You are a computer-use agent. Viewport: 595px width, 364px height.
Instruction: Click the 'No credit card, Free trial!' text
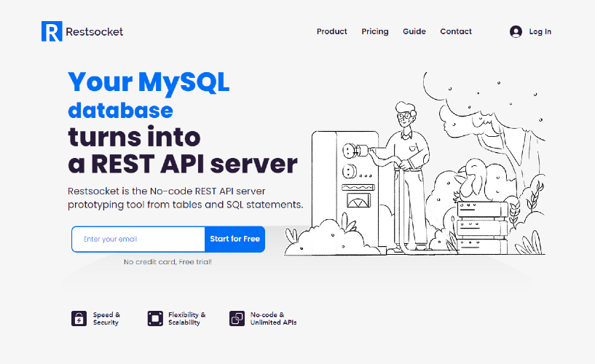(168, 261)
